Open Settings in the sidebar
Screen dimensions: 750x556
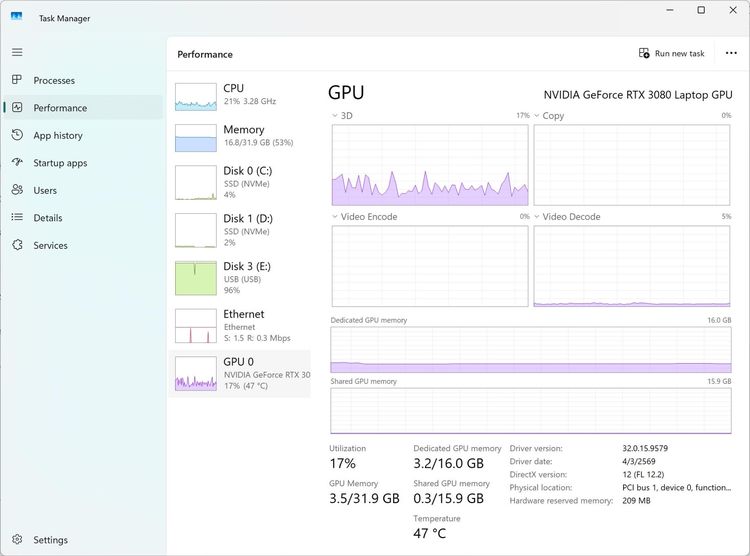(50, 540)
